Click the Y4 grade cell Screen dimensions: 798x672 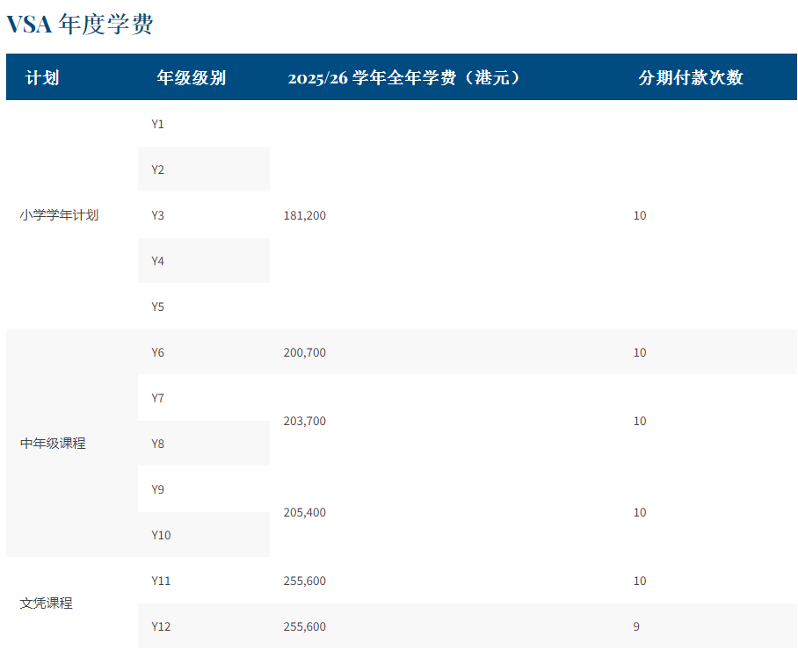point(158,261)
